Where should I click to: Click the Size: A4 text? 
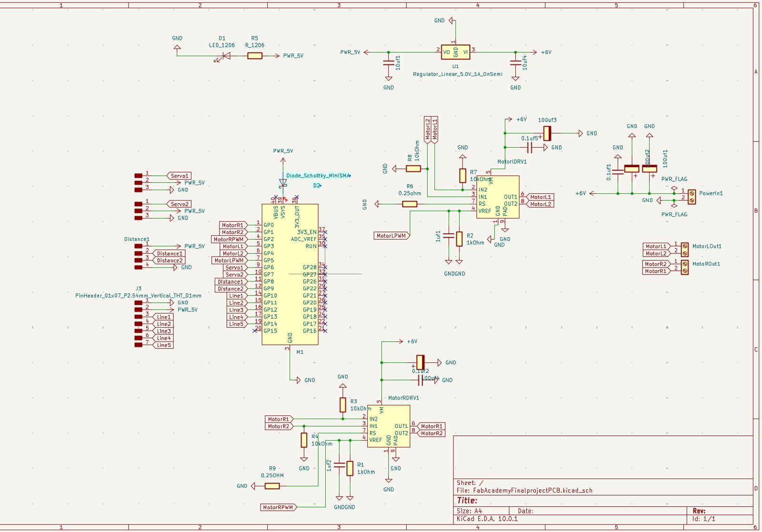[469, 511]
